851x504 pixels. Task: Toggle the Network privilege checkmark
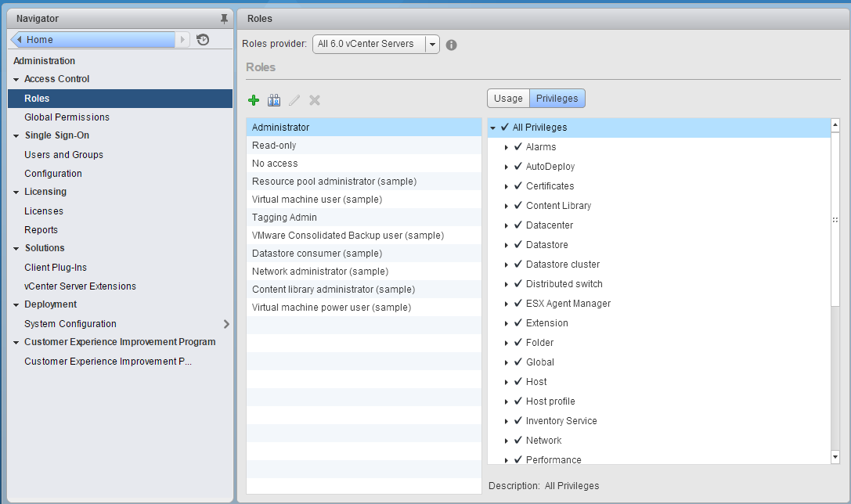tap(518, 441)
